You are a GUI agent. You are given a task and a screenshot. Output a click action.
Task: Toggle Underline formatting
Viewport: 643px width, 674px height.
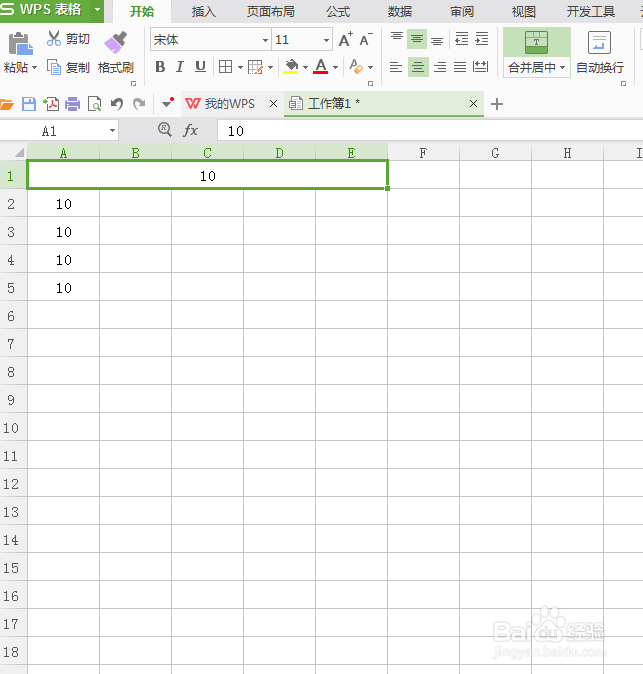coord(200,67)
